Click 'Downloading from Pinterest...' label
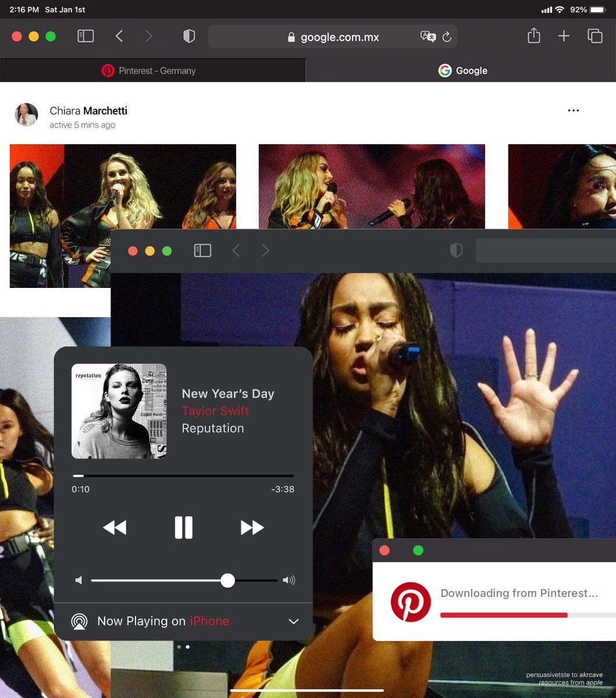 [519, 593]
